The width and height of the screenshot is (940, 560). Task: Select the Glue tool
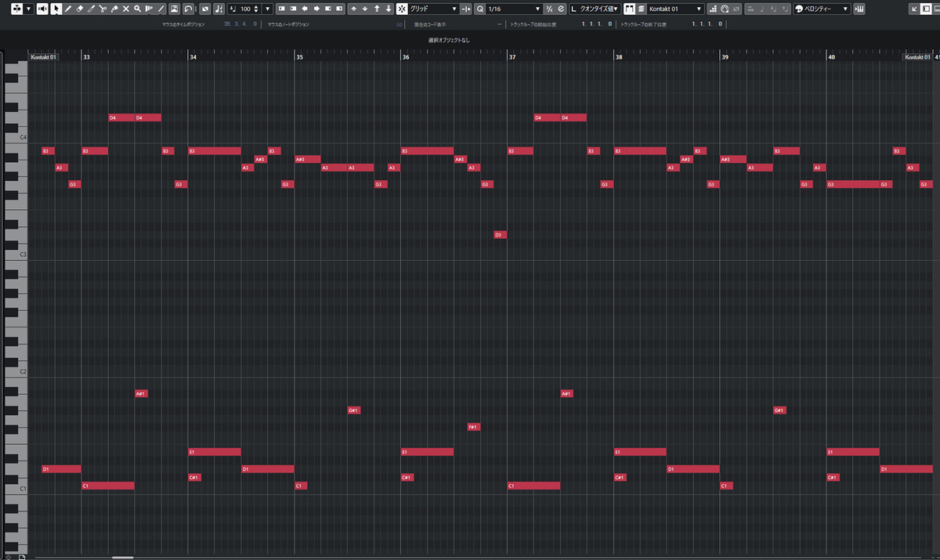114,9
